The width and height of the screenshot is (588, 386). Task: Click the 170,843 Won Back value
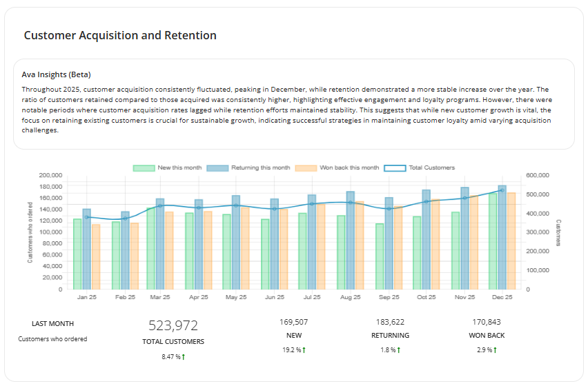coord(487,322)
